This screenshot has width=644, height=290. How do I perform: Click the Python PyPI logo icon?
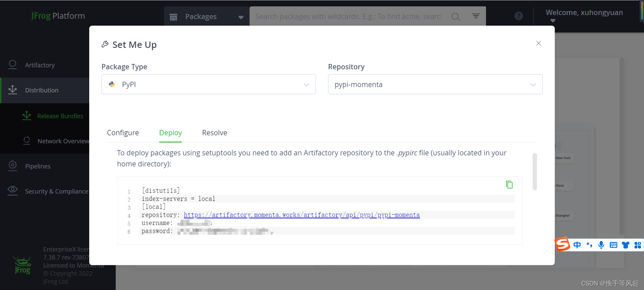coord(112,84)
